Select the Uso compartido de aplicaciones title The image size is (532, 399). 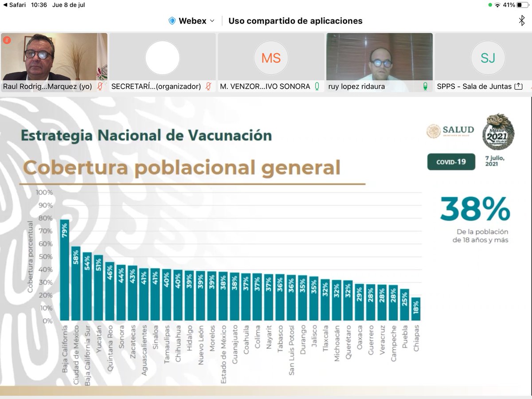click(294, 21)
